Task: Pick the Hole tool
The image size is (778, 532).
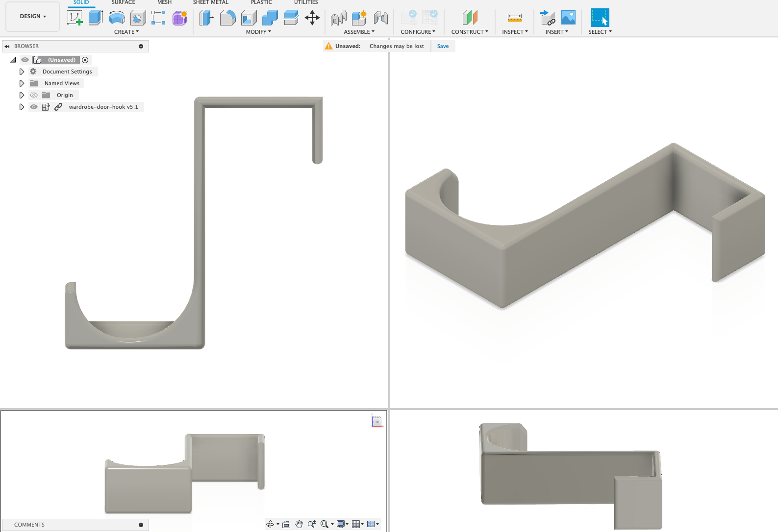Action: click(x=138, y=18)
